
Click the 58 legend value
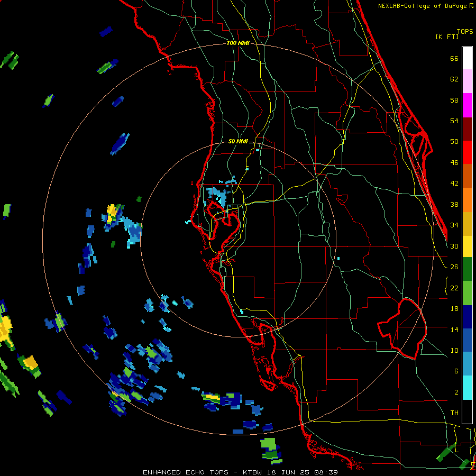(x=454, y=100)
